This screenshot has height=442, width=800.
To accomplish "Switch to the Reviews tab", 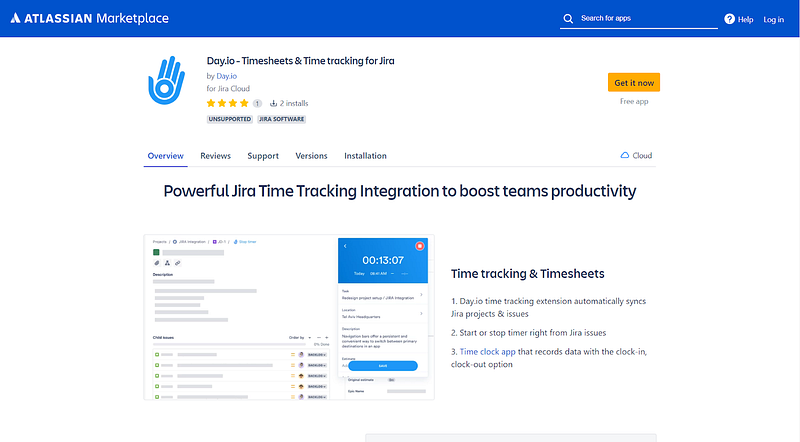I will (215, 156).
